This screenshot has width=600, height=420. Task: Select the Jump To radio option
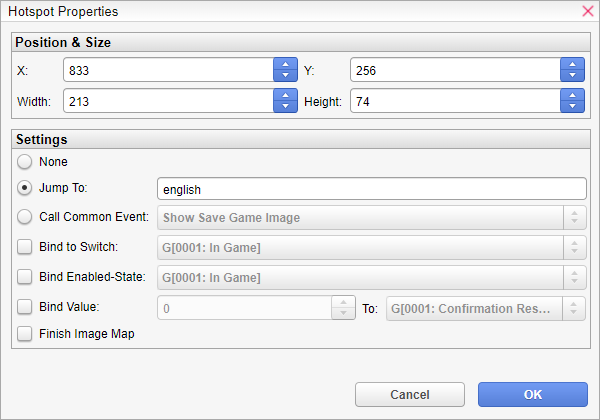coord(25,188)
